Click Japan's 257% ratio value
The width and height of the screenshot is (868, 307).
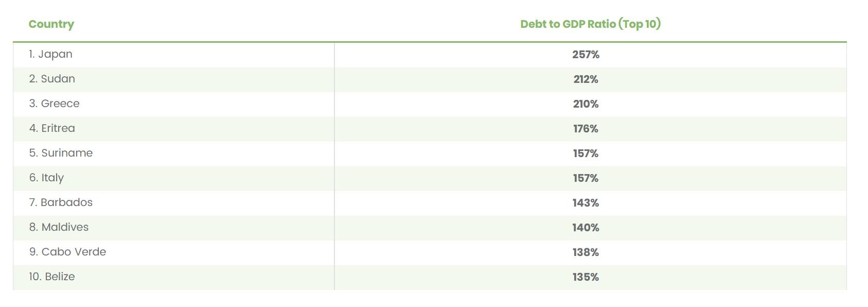click(x=586, y=55)
